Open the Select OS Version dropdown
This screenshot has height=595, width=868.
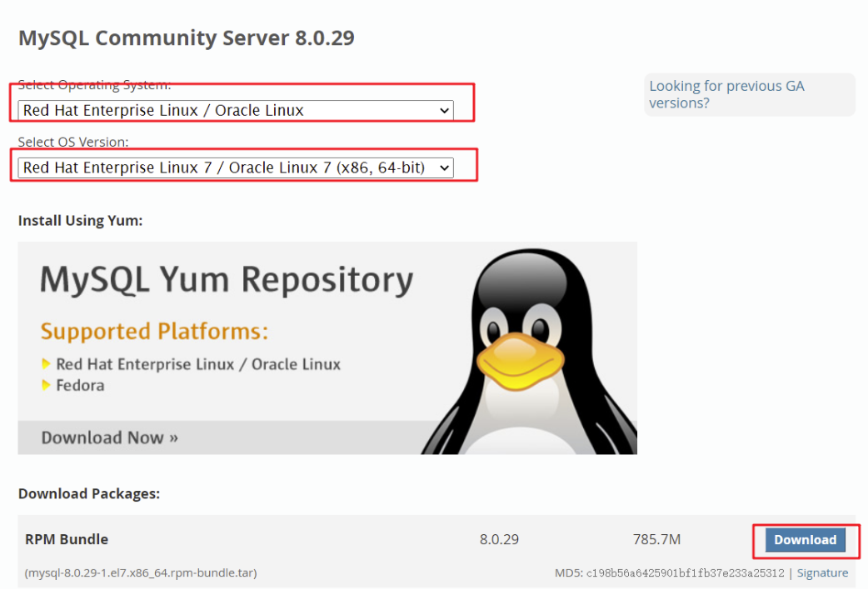(236, 167)
